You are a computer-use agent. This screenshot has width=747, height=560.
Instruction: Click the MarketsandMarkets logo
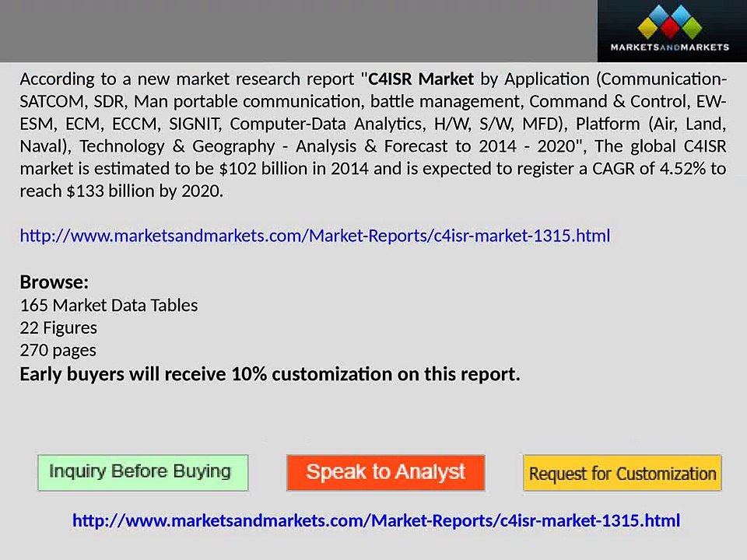tap(672, 31)
